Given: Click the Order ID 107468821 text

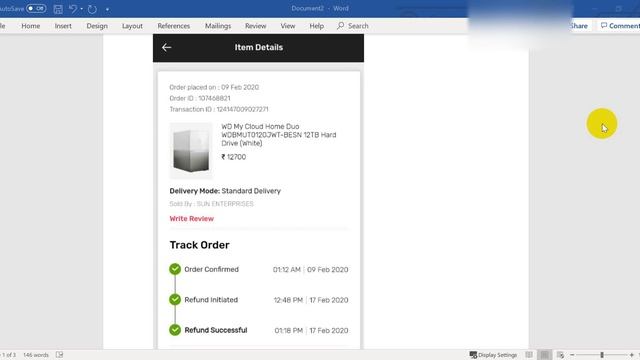Looking at the screenshot, I should (200, 98).
